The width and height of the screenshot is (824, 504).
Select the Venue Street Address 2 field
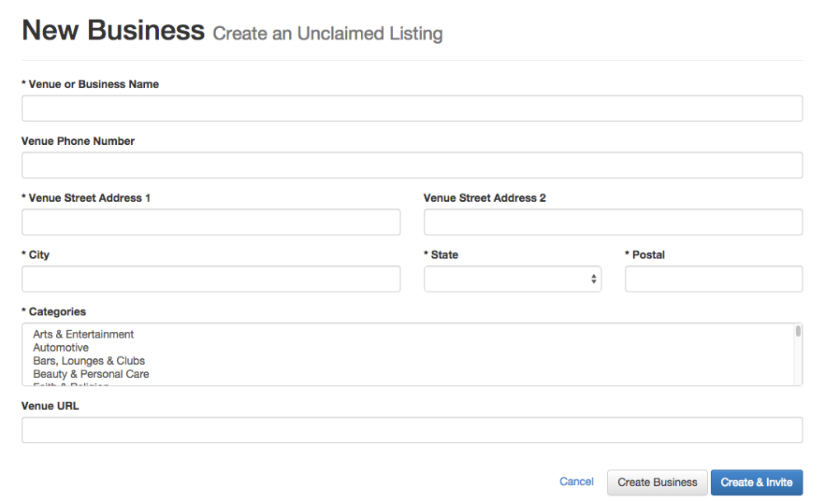[613, 222]
